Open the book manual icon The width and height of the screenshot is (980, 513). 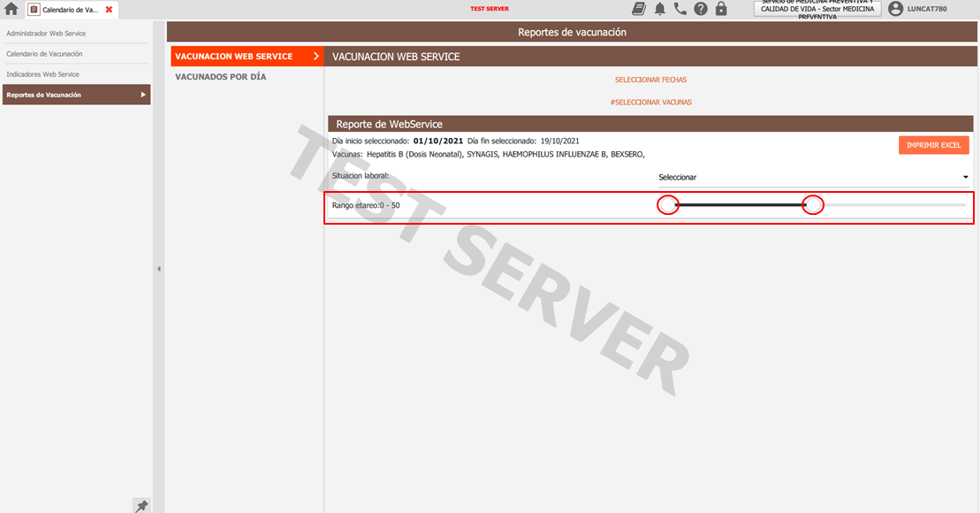639,9
